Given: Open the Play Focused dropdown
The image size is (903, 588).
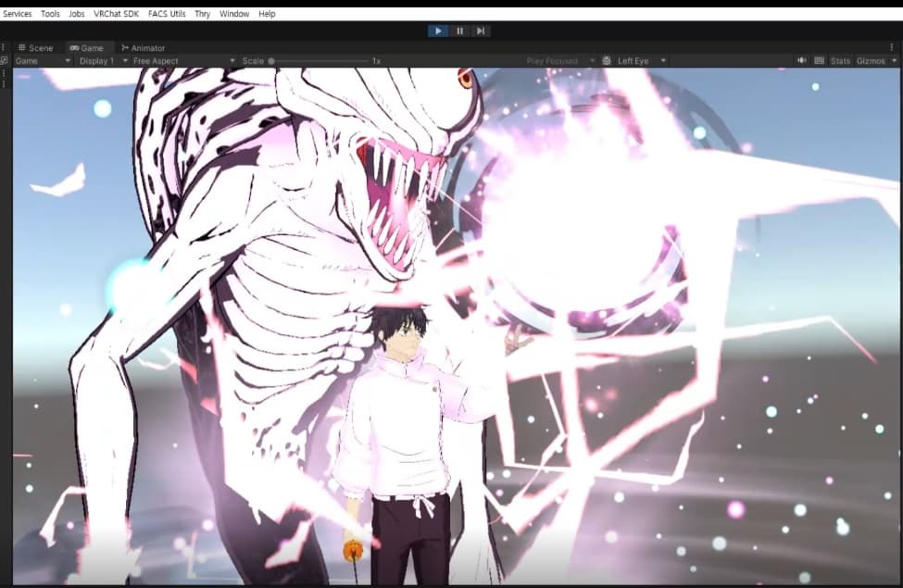Looking at the screenshot, I should [x=559, y=61].
